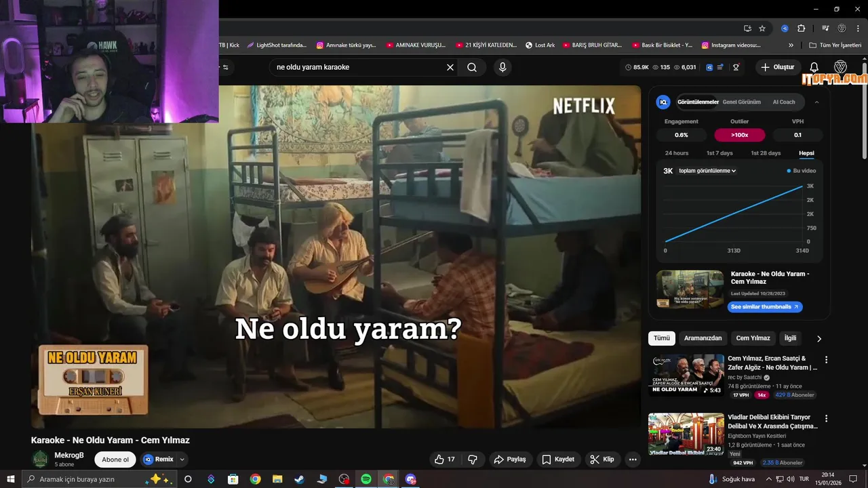Open Chrome media control icon

pos(825,28)
